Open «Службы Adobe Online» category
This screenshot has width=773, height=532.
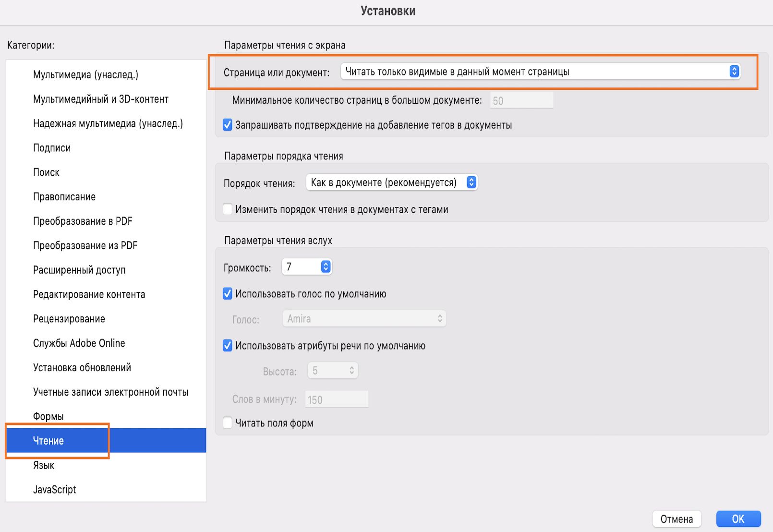[79, 343]
